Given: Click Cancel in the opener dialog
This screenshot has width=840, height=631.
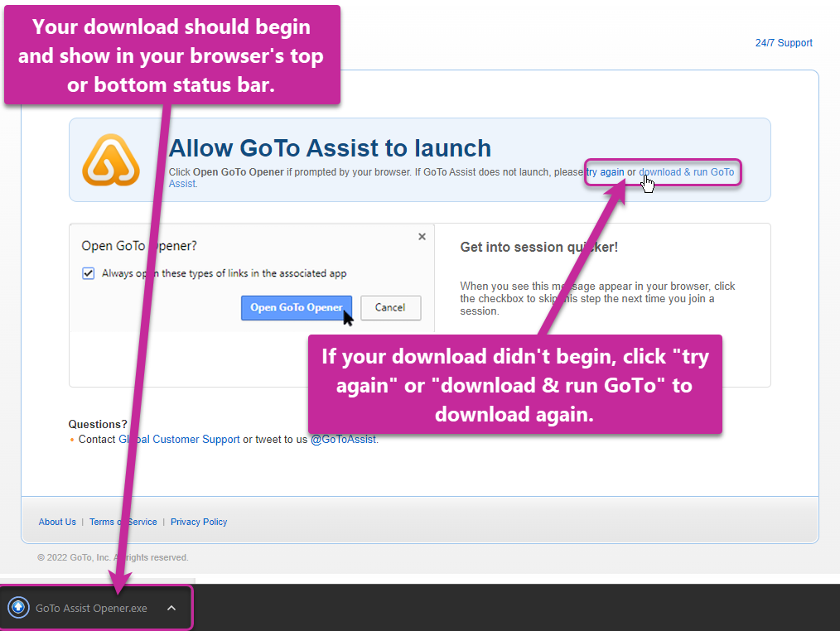Looking at the screenshot, I should [x=390, y=307].
